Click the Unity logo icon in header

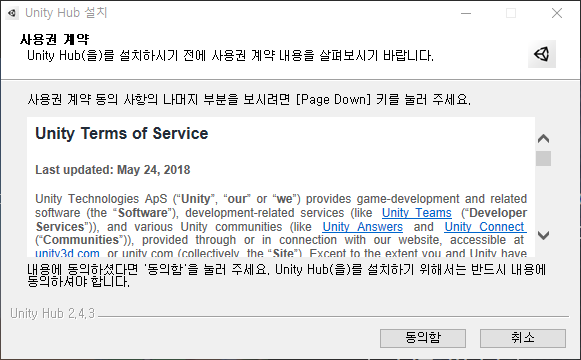pos(542,54)
